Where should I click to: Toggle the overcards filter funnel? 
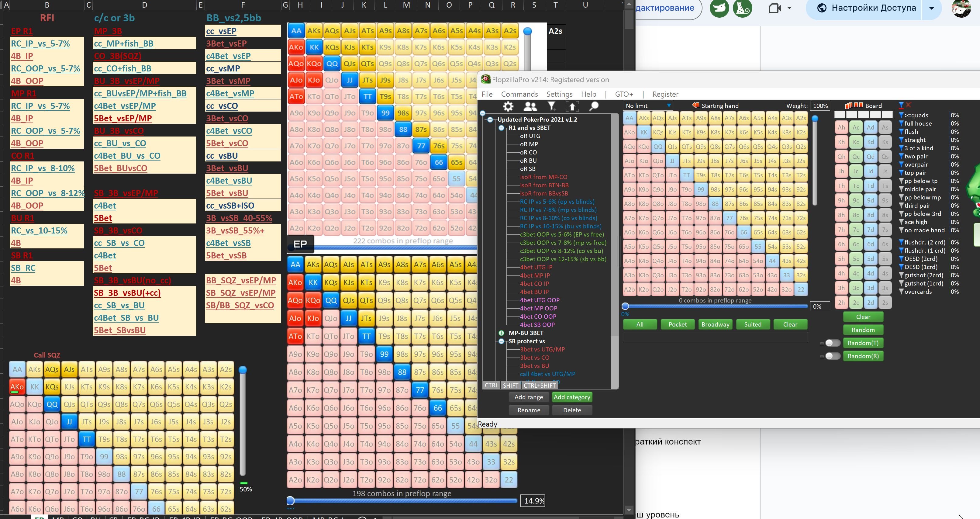[901, 292]
